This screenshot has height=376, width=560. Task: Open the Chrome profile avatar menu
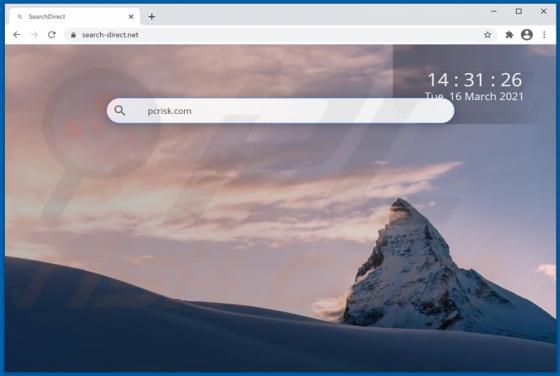527,35
